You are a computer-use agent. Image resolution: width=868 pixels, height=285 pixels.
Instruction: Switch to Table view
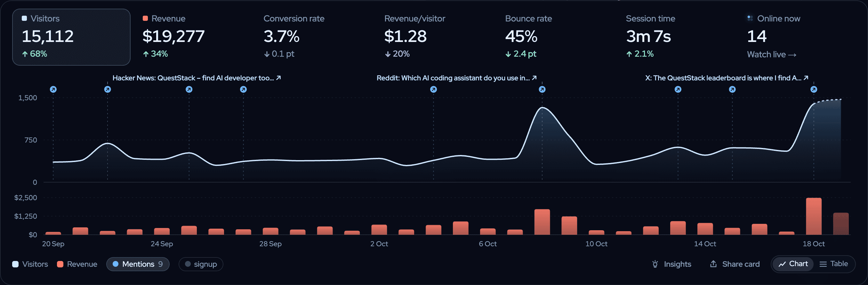tap(834, 264)
